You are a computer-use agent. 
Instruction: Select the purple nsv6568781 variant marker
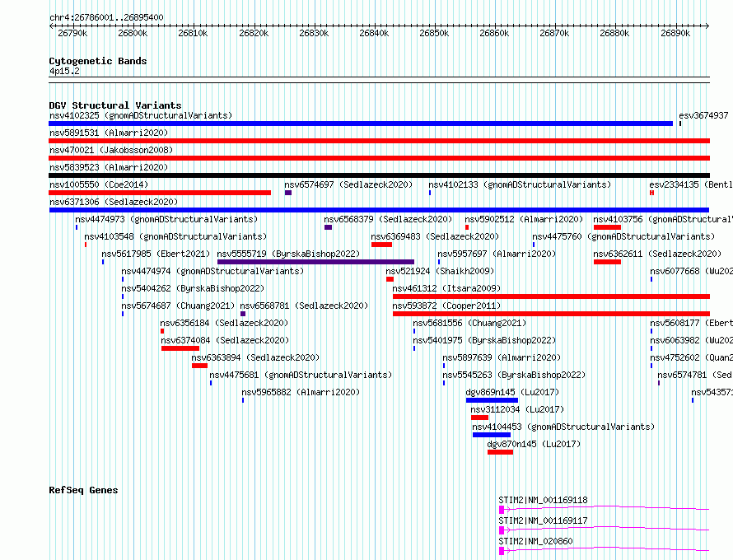tap(243, 314)
